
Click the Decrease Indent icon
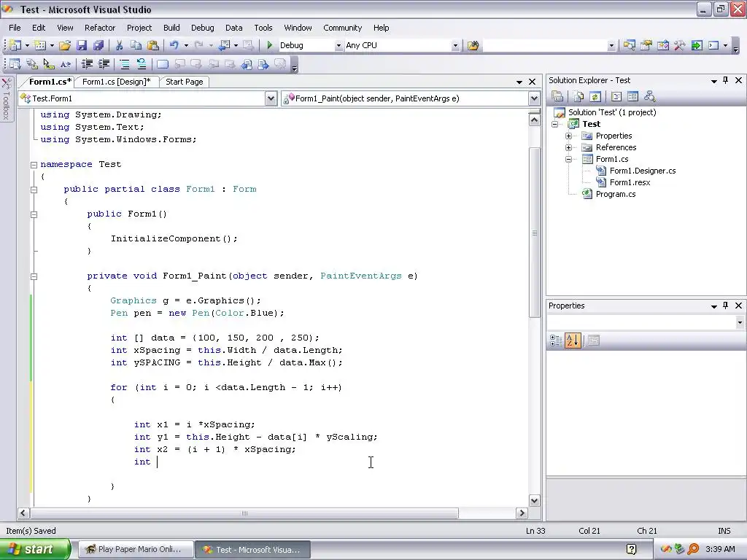click(x=87, y=64)
